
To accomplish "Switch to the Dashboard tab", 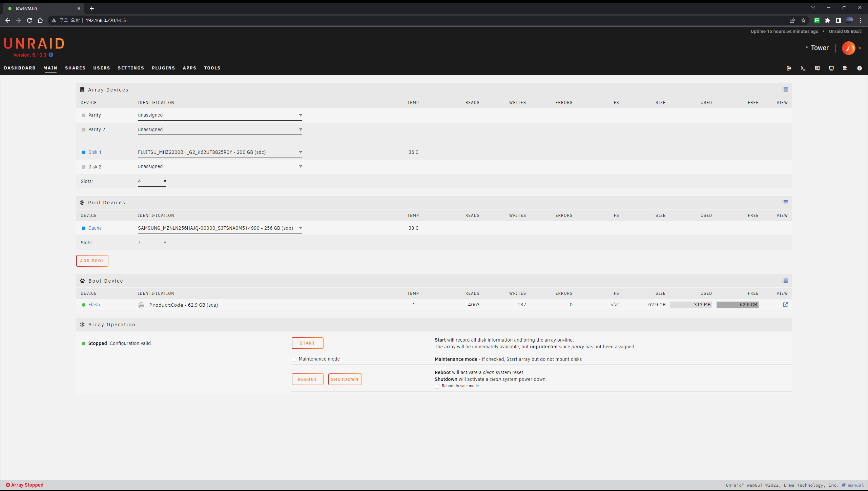I will coord(20,68).
